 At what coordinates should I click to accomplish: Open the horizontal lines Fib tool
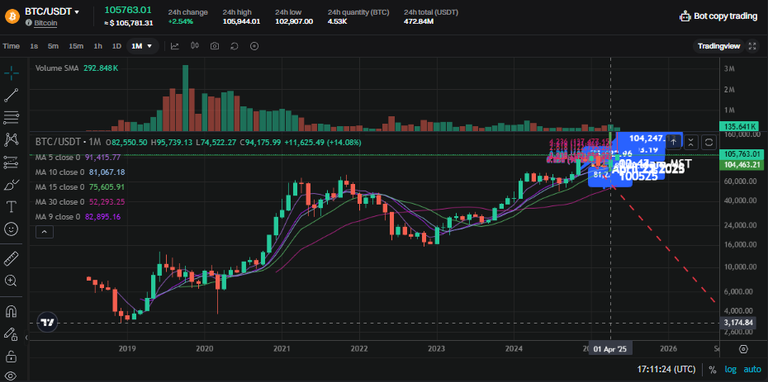pyautogui.click(x=11, y=118)
